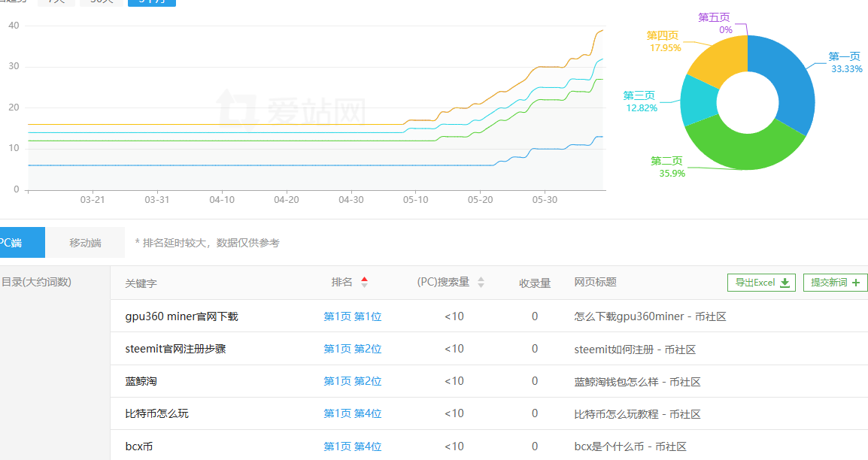Image resolution: width=868 pixels, height=460 pixels.
Task: Select keyword steemit官网注册步骤
Action: (x=175, y=349)
